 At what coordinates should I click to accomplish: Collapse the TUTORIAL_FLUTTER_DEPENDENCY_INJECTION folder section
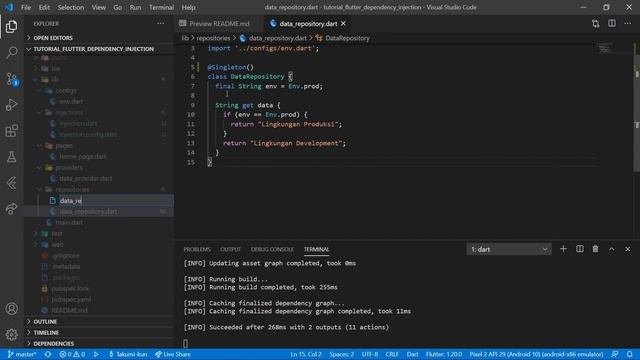99,49
